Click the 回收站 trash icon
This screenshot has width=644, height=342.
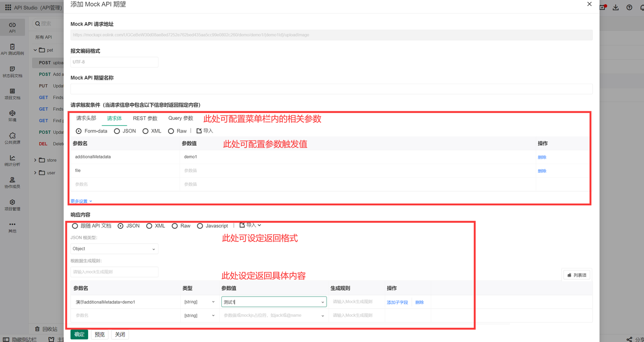tap(37, 329)
